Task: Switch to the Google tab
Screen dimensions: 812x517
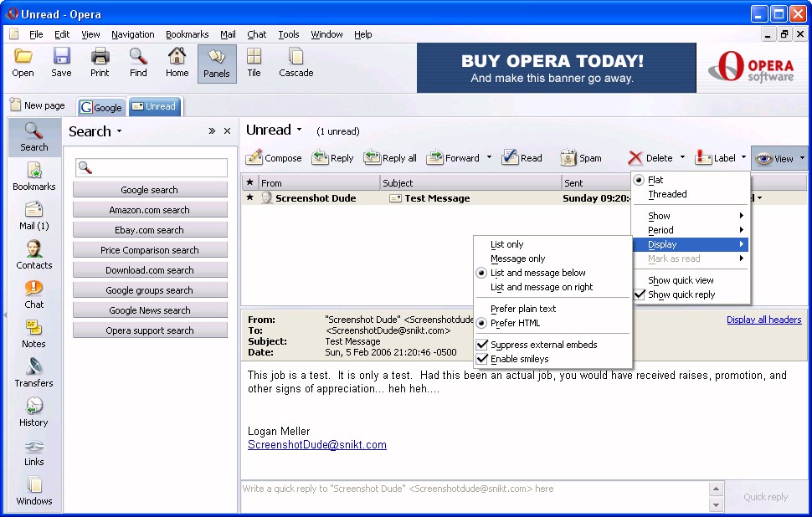Action: (101, 107)
